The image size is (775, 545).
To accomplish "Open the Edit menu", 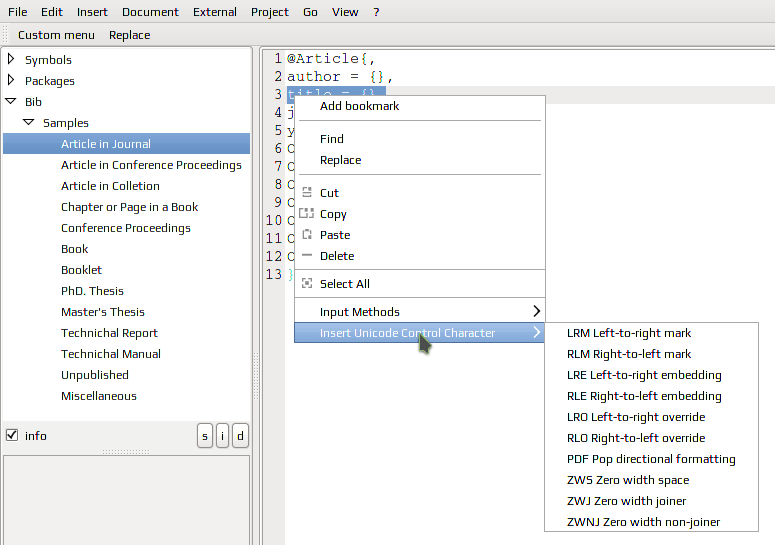I will 52,12.
